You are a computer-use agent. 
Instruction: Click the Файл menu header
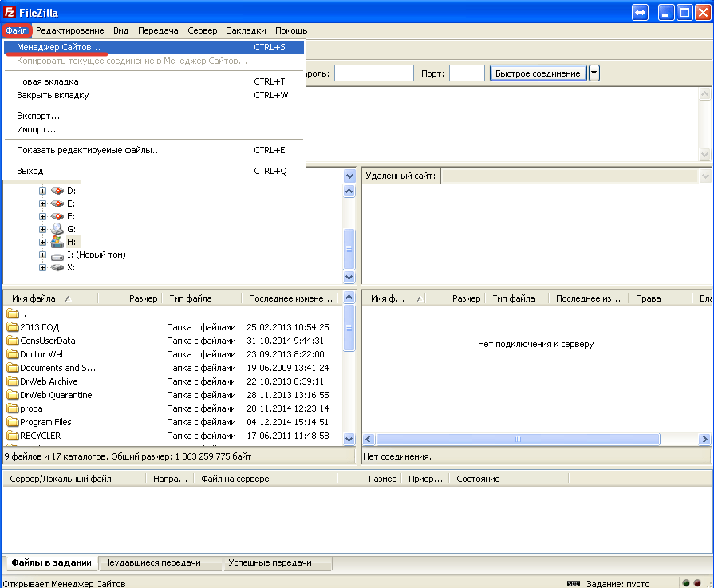(17, 30)
